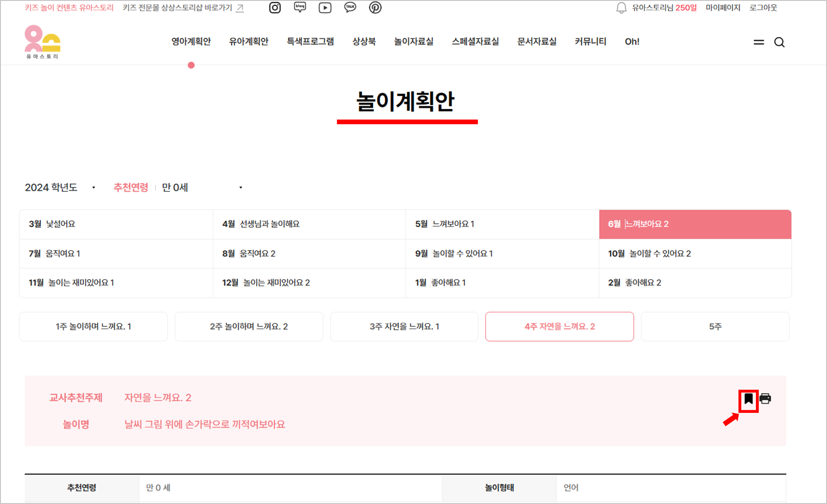Click the 유아스토리 logo

(x=42, y=42)
